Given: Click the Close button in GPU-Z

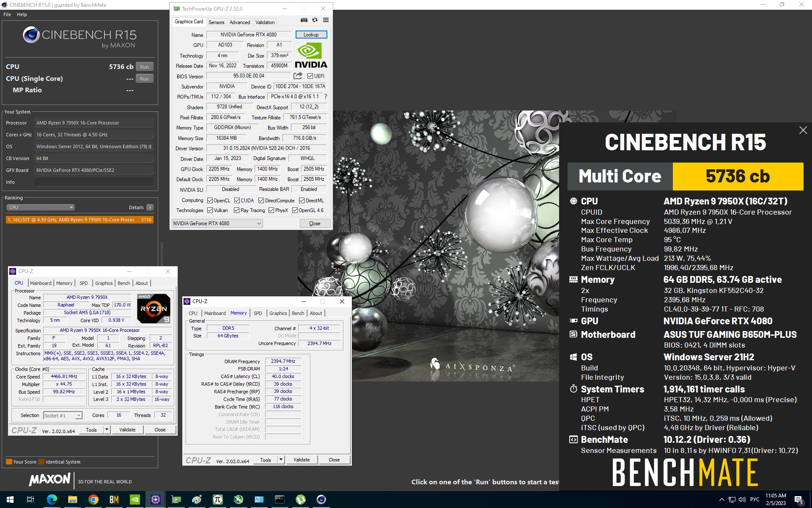Looking at the screenshot, I should click(315, 224).
